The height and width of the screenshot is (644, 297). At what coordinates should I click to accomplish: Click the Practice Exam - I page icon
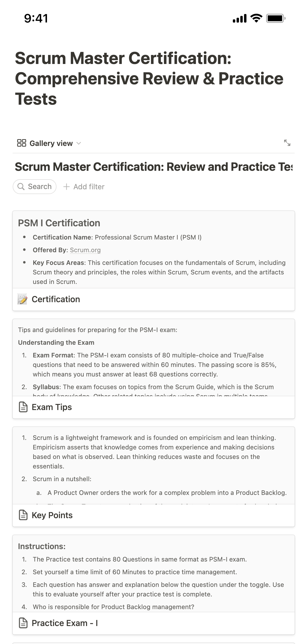pos(23,623)
